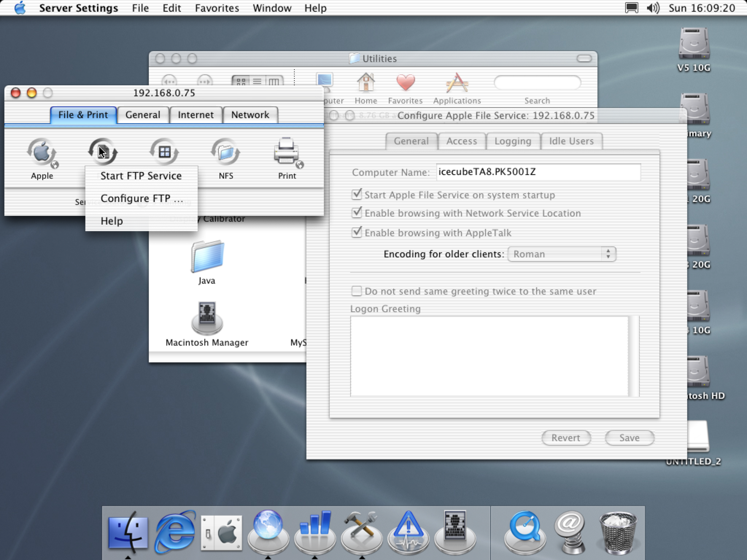Open the Help menu in menu bar
This screenshot has height=560, width=747.
tap(316, 8)
